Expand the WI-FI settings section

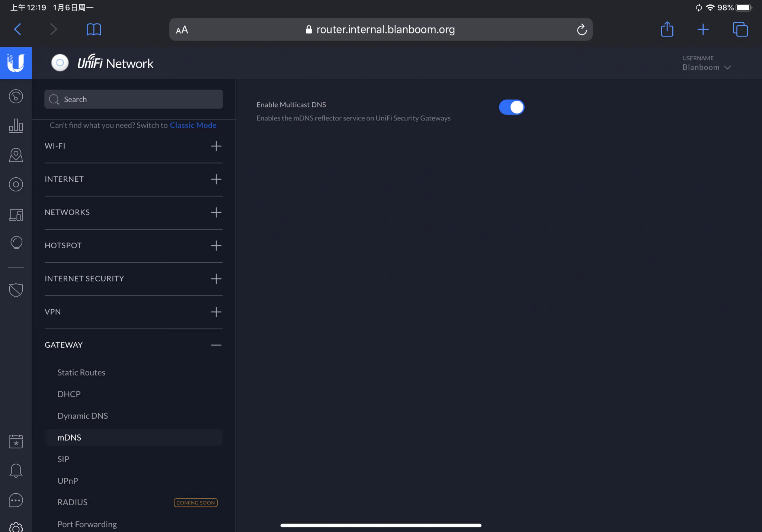pyautogui.click(x=216, y=146)
